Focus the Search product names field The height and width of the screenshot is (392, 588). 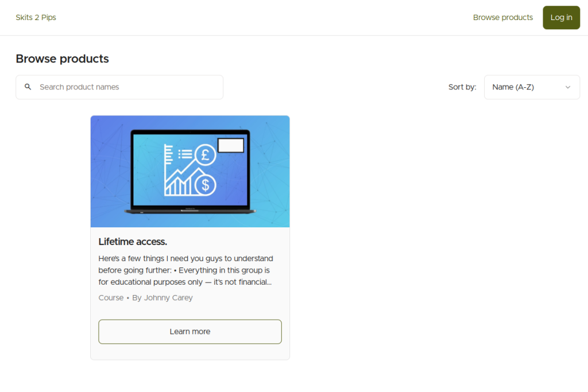point(126,87)
